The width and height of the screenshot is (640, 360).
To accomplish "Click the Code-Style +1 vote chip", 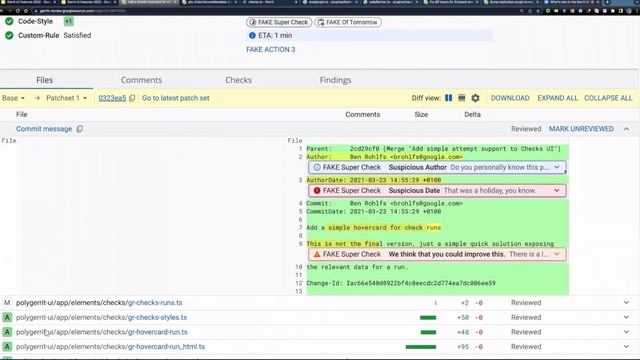I will point(68,21).
